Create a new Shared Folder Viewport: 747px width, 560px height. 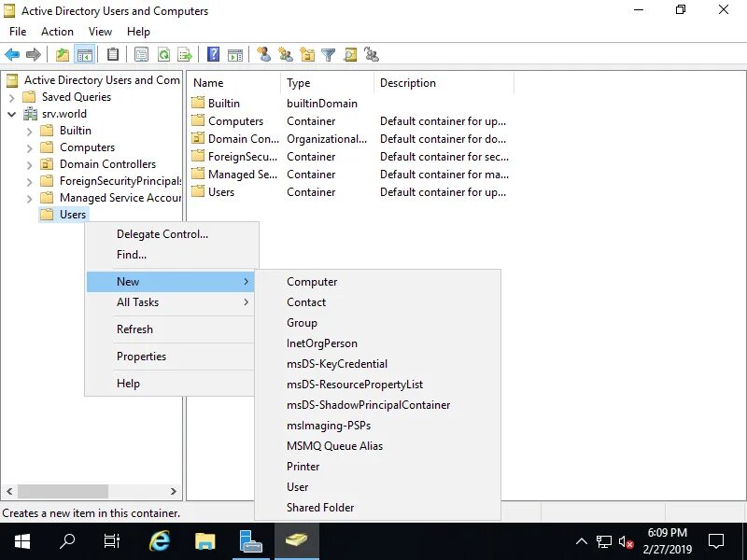coord(378,507)
